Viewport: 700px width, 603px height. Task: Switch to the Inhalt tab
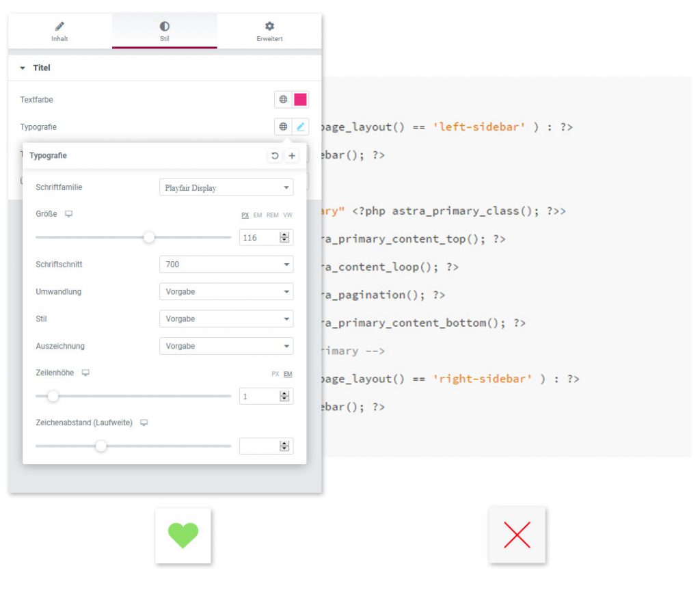coord(59,31)
